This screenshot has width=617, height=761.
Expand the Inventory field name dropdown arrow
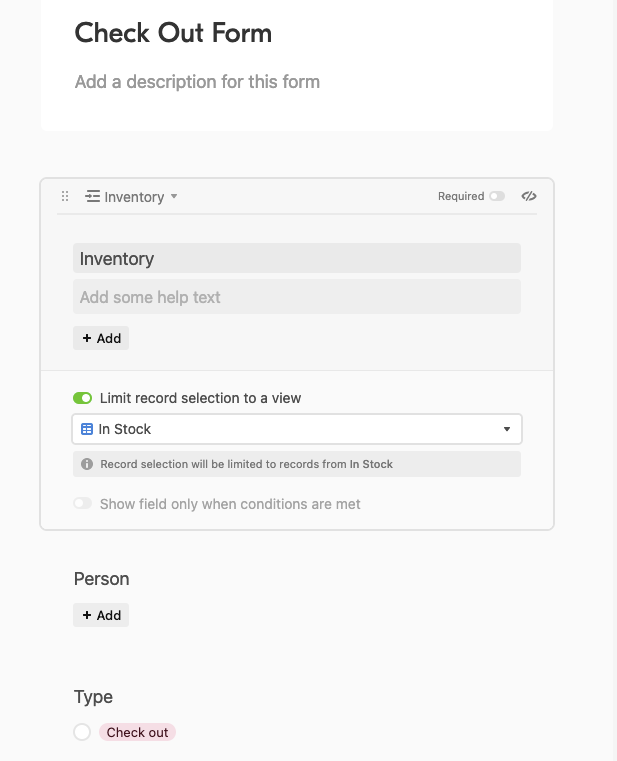coord(174,197)
